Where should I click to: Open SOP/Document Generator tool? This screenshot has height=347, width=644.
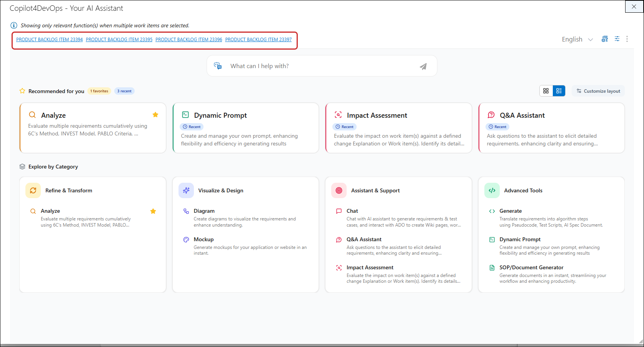pos(531,267)
